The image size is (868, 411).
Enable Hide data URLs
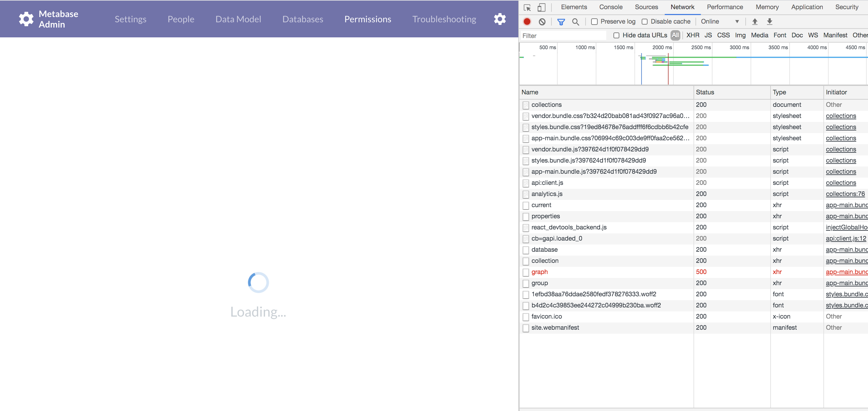tap(617, 35)
